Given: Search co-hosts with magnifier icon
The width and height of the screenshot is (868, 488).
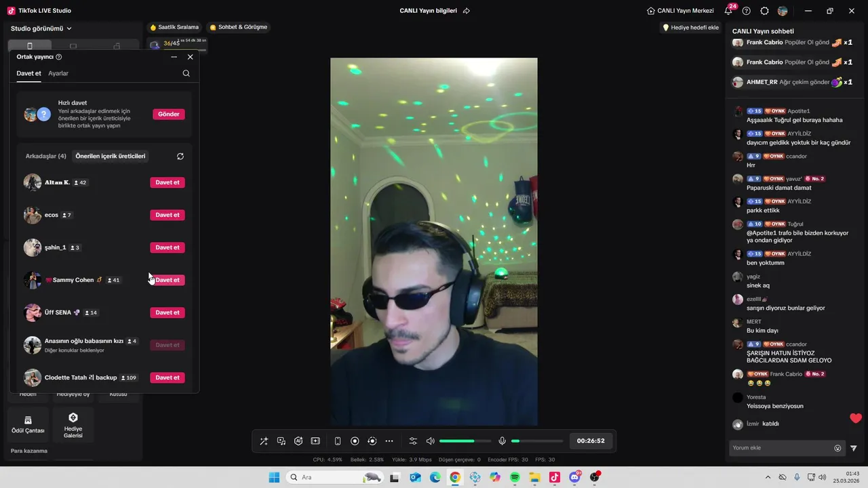Looking at the screenshot, I should (x=186, y=73).
